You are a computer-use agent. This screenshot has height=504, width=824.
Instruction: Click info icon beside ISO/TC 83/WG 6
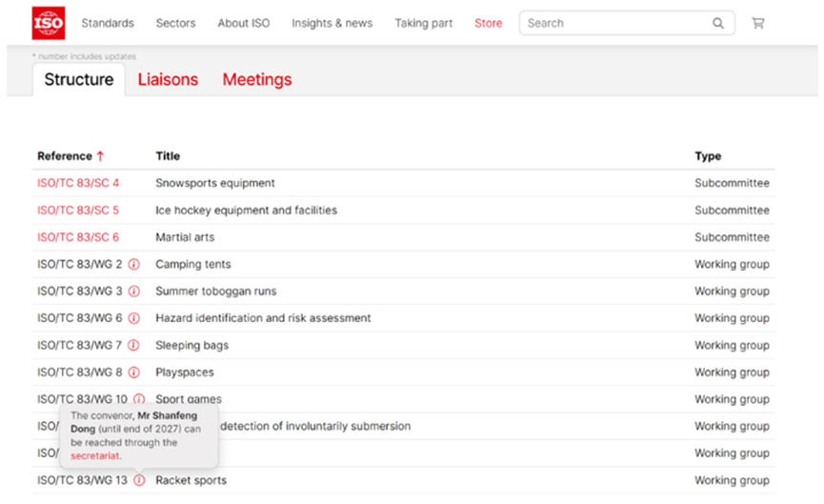pyautogui.click(x=134, y=318)
